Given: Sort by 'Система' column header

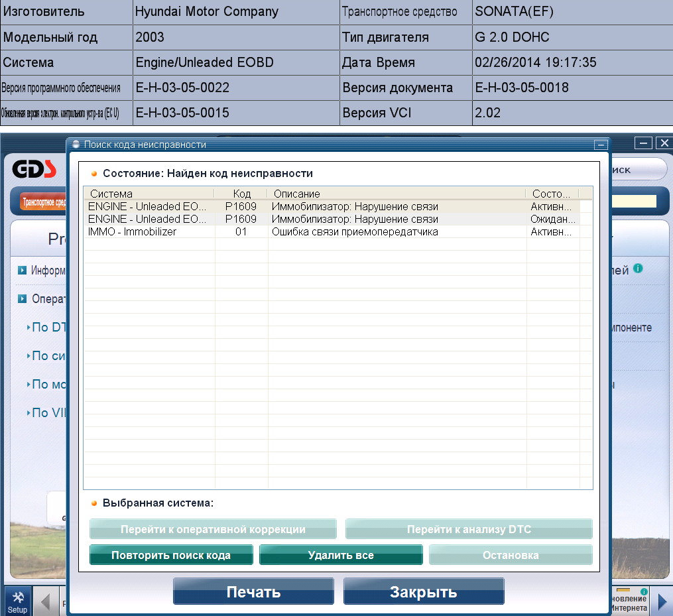Looking at the screenshot, I should coord(149,194).
